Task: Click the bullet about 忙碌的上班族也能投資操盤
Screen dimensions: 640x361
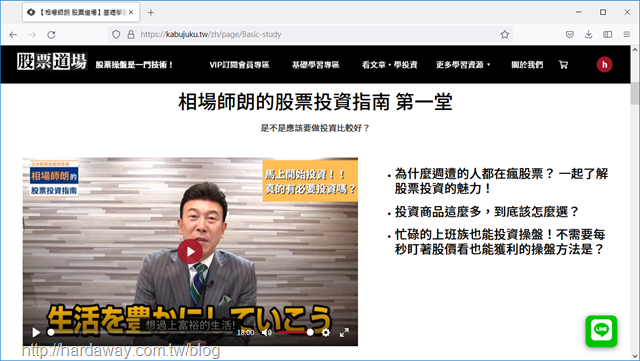Action: (x=500, y=242)
